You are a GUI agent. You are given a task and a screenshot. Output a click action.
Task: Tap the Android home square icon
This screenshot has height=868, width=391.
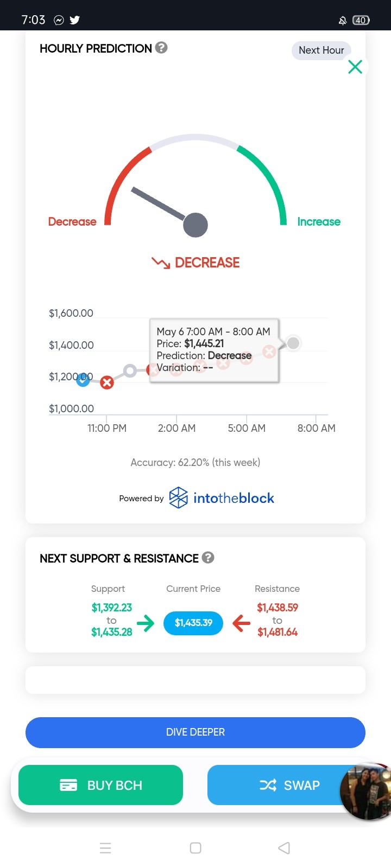click(x=195, y=848)
